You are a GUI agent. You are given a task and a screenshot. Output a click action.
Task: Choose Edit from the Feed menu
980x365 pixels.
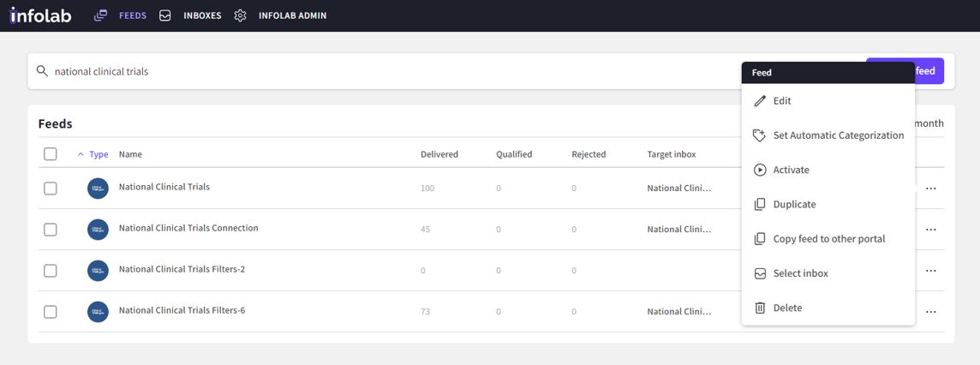pyautogui.click(x=828, y=100)
